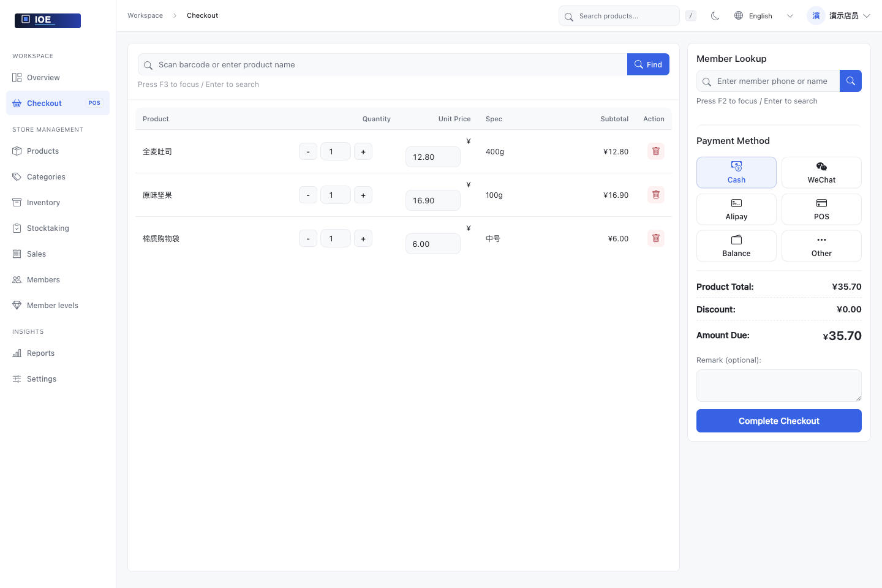Edit the 16.90 unit price field
Viewport: 882px width, 588px height.
(433, 200)
